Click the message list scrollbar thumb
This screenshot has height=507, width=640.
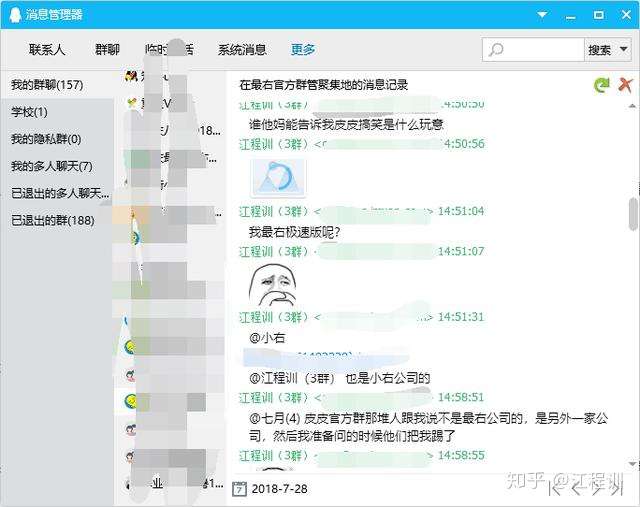tap(633, 213)
